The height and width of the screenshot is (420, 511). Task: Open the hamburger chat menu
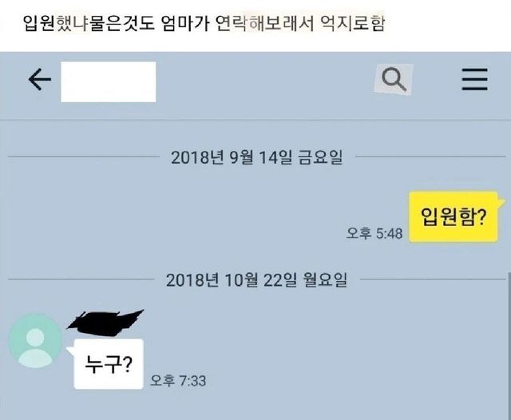tap(475, 79)
